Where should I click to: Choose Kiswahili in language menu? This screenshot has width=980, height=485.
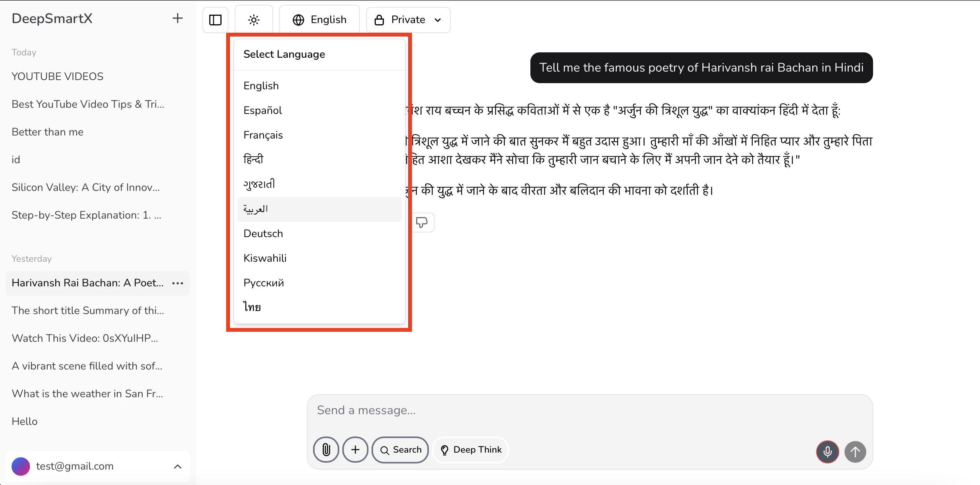pos(265,258)
